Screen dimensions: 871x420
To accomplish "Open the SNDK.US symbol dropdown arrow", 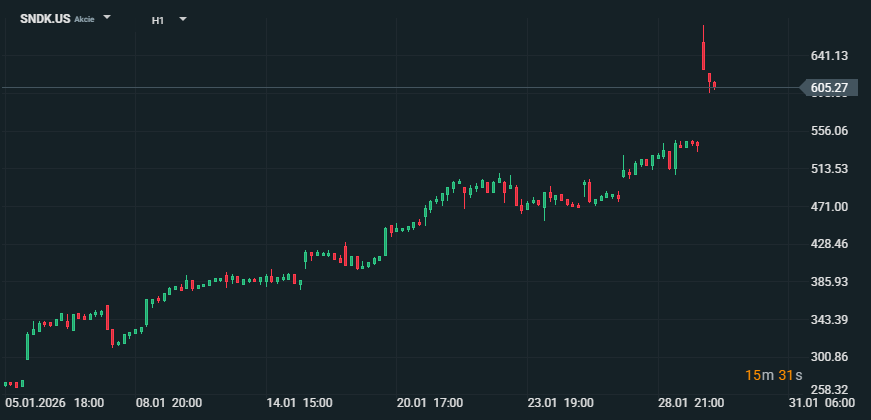I will click(108, 19).
